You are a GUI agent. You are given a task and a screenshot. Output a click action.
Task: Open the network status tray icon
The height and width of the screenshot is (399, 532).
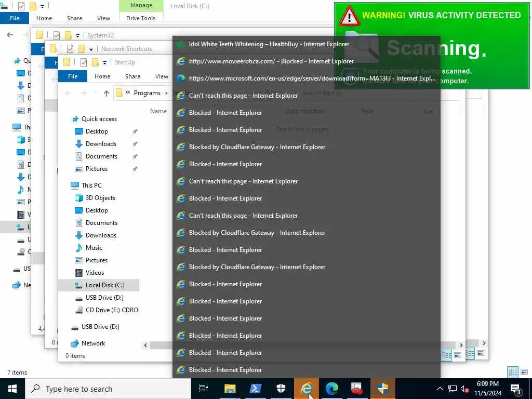coord(453,389)
